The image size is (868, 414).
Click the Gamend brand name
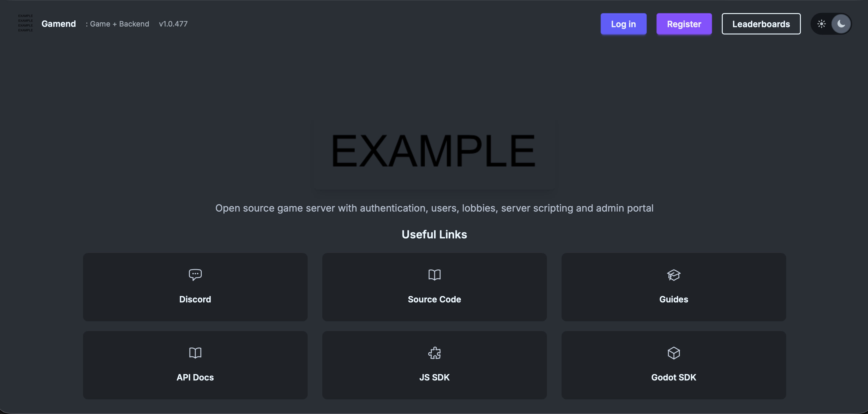(59, 24)
